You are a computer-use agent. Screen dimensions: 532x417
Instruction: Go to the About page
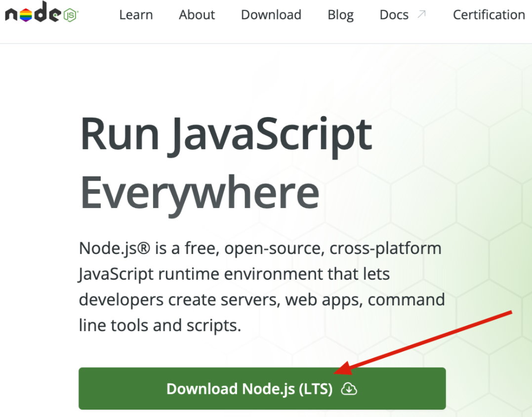click(x=197, y=15)
